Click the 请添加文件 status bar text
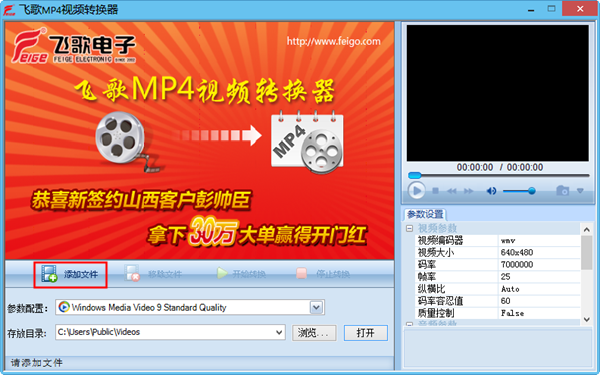 (37, 362)
